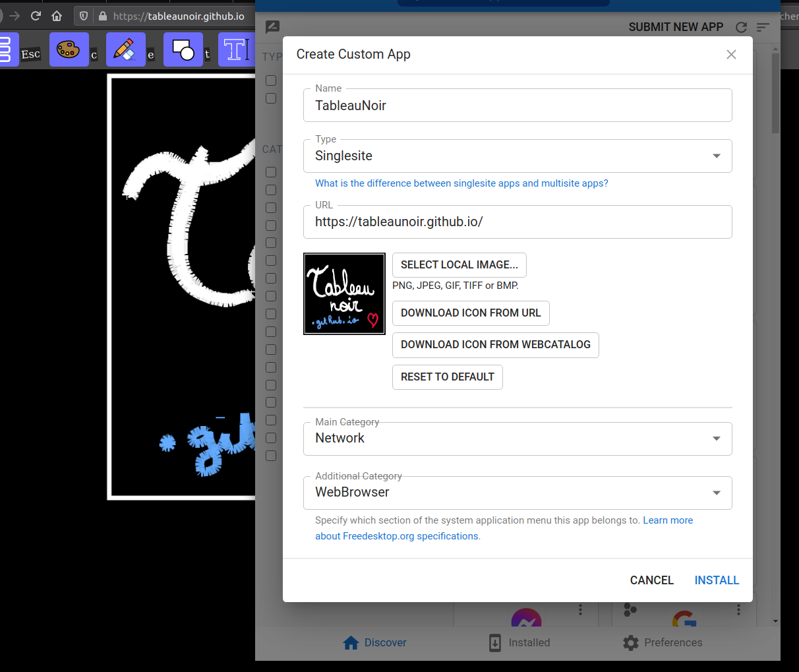Viewport: 799px width, 672px height.
Task: Click the WebCatalog vertical scrollbar thumb
Action: (x=776, y=92)
